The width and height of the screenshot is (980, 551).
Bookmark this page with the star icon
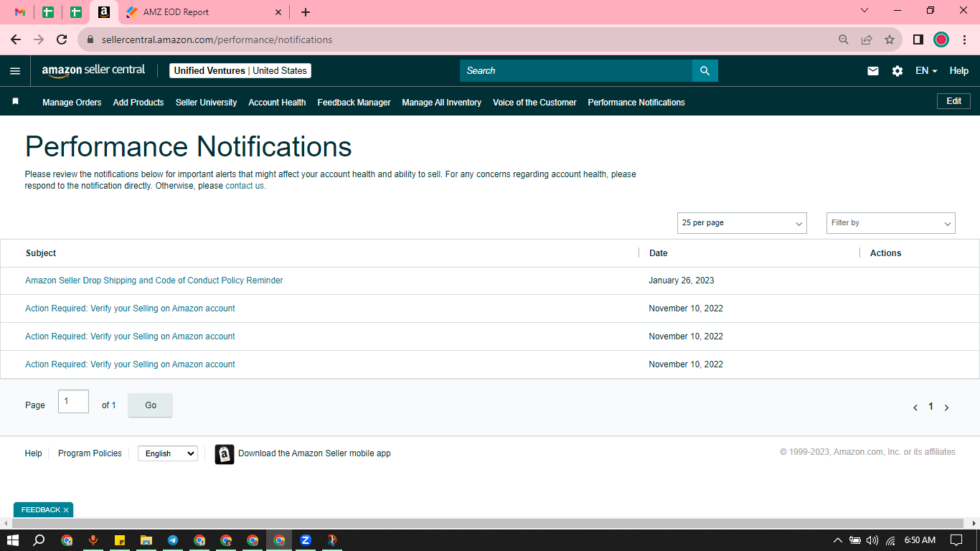[x=890, y=39]
